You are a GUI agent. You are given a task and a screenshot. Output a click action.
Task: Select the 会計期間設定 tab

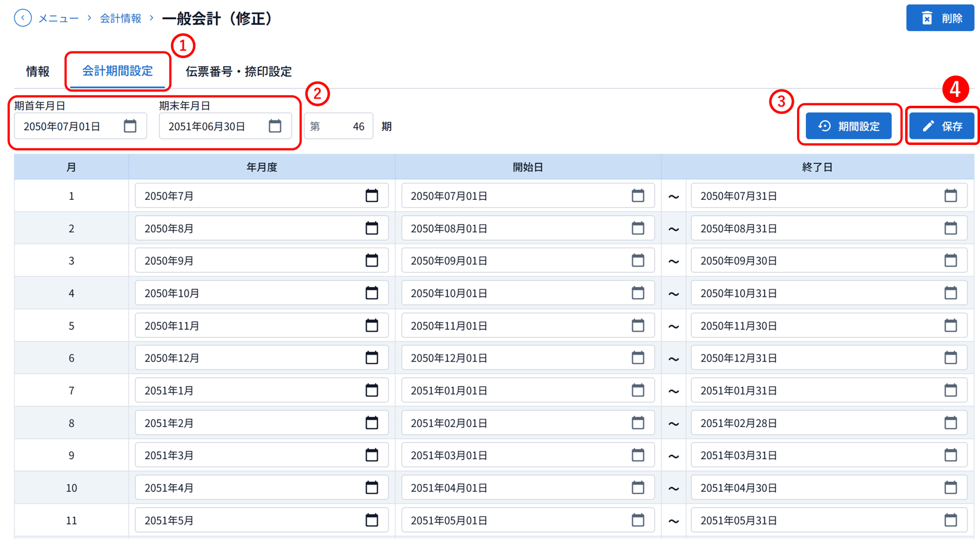coord(117,71)
